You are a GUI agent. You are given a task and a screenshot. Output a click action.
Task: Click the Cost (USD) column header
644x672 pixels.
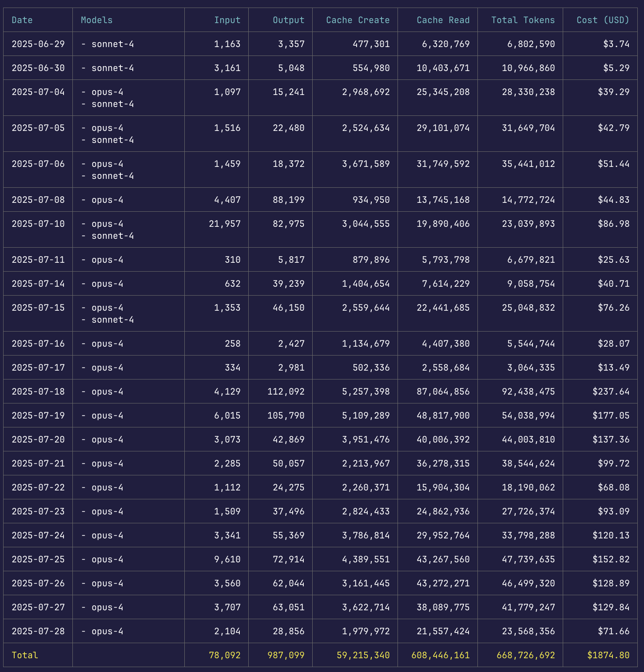coord(603,20)
